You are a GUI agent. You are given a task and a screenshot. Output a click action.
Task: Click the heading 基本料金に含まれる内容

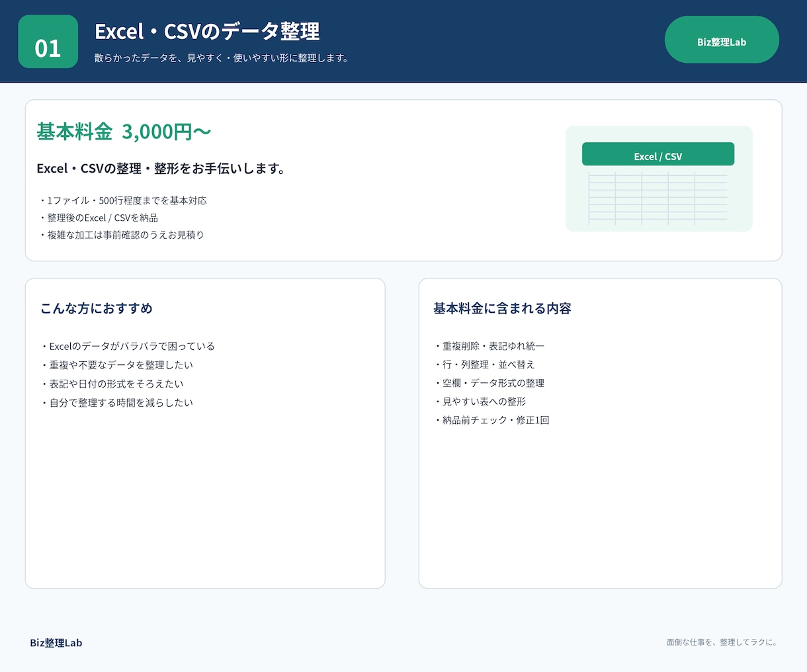click(x=502, y=308)
